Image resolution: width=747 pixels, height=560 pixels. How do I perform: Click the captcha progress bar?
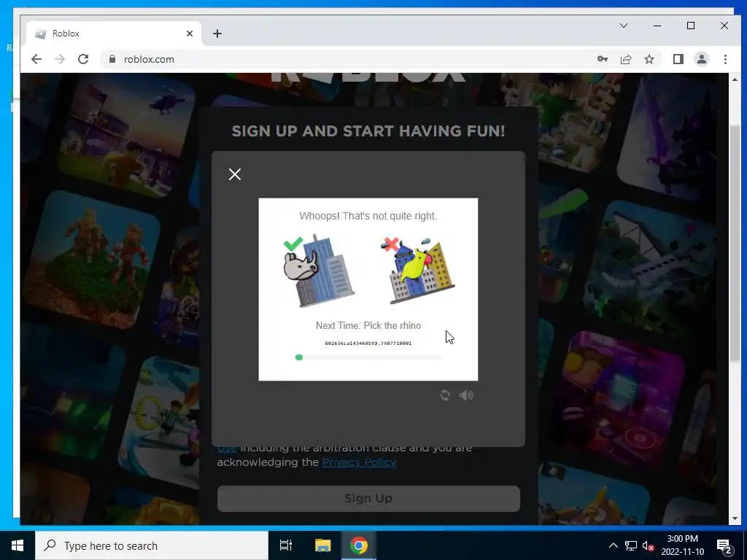click(368, 357)
